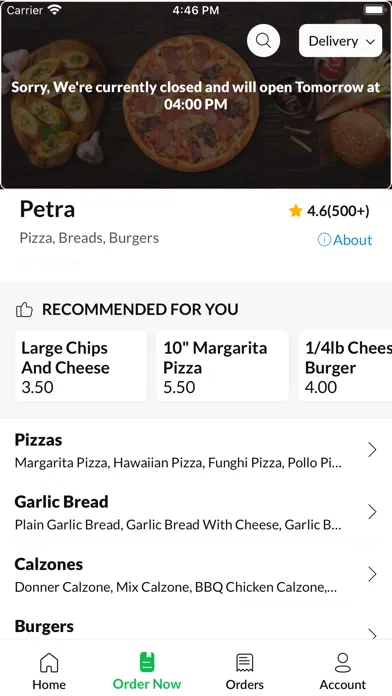Tap the thumbs-up recommended icon

pyautogui.click(x=24, y=309)
